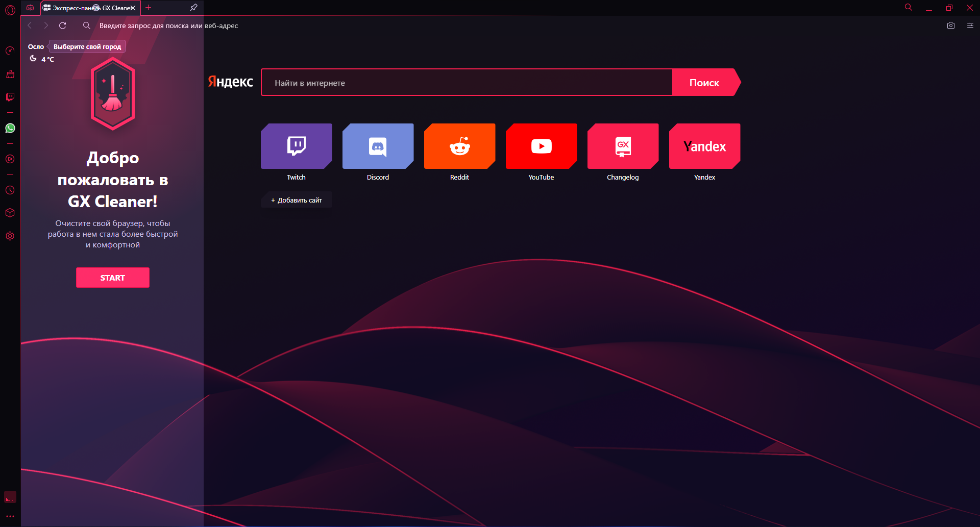Click the Очистите свой браузер description text
This screenshot has height=527, width=980.
pos(113,234)
